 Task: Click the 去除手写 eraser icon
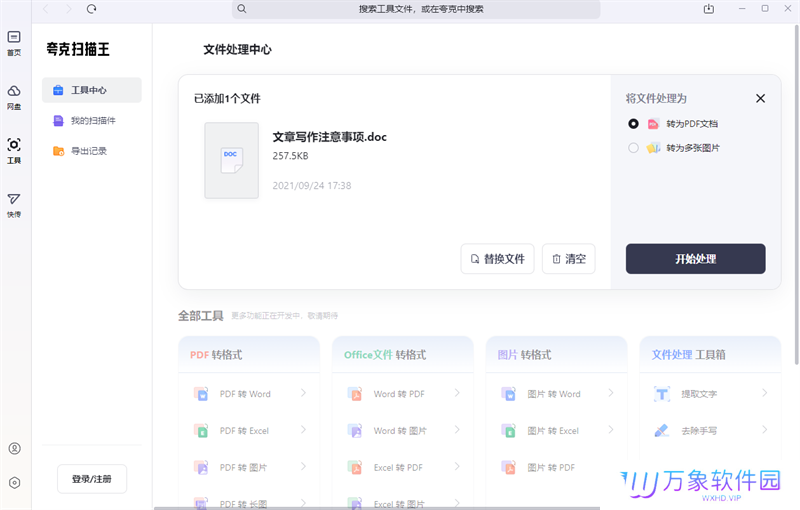[662, 430]
